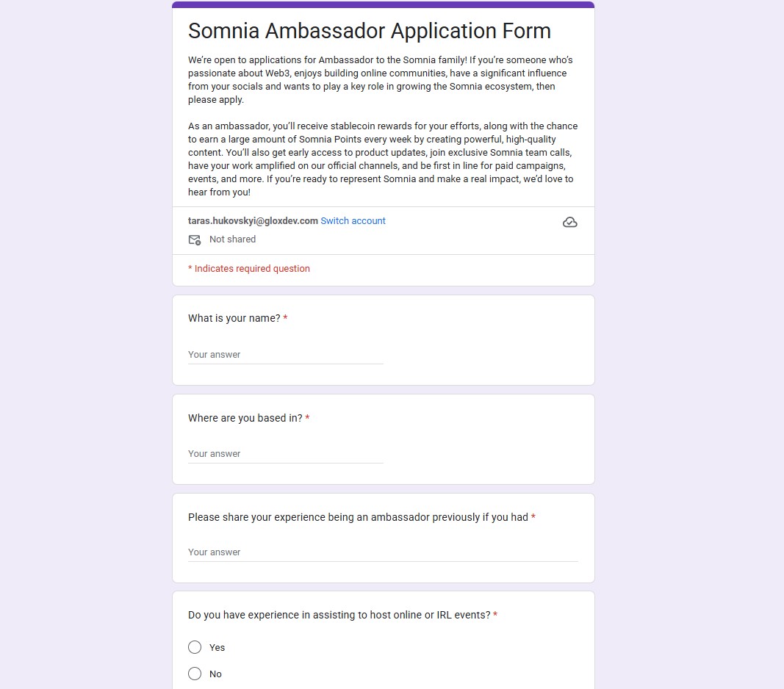Click the paragraph describing stablecoin rewards
This screenshot has width=784, height=689.
pyautogui.click(x=382, y=159)
